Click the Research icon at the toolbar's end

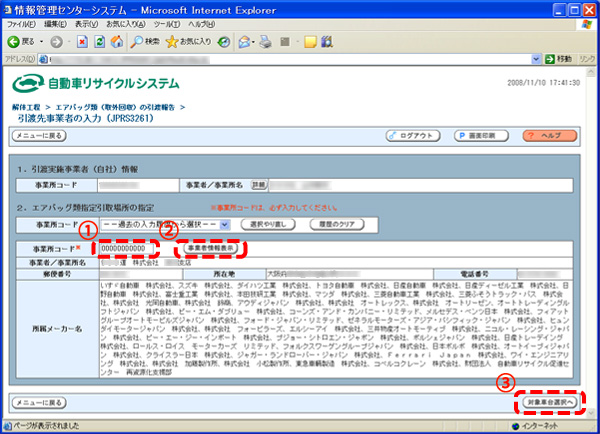tap(327, 42)
